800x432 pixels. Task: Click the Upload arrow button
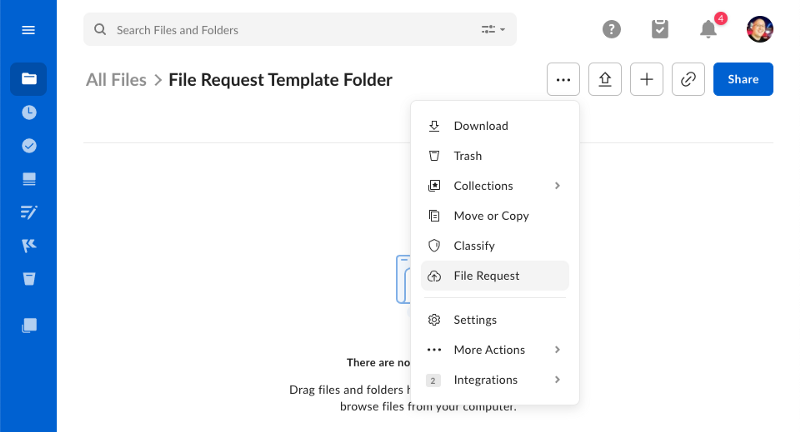coord(605,79)
